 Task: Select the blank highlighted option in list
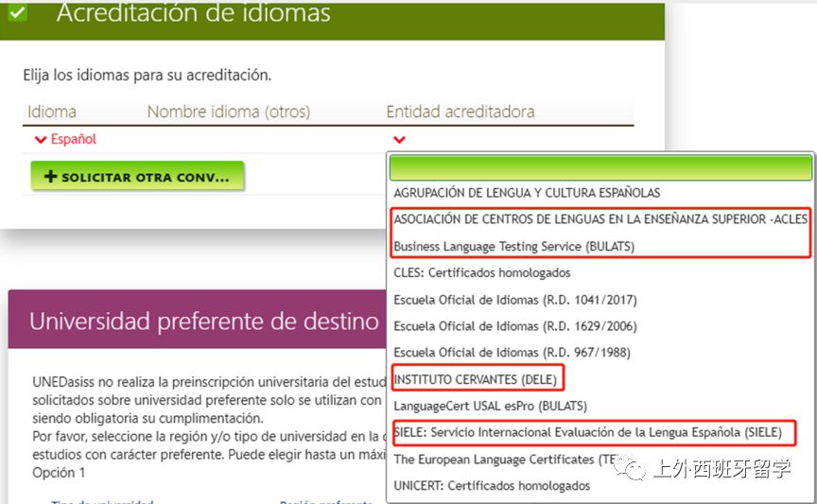click(600, 168)
